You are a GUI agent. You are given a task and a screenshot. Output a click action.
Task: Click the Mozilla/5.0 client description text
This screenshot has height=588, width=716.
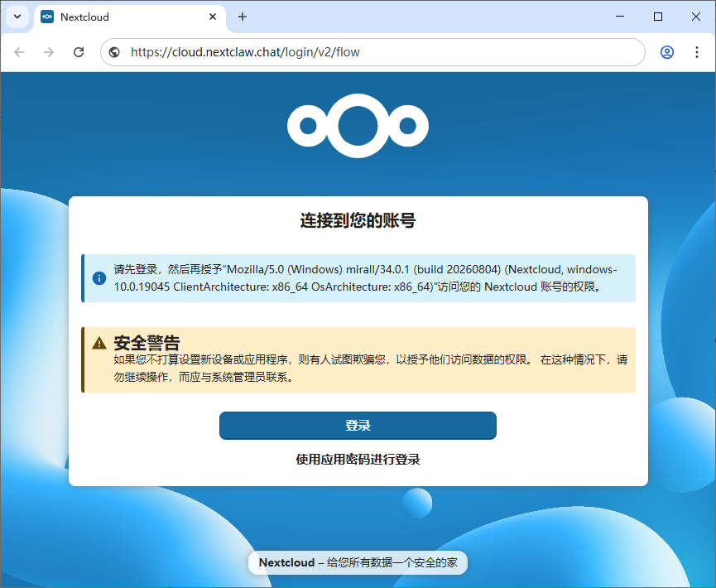[x=365, y=277]
